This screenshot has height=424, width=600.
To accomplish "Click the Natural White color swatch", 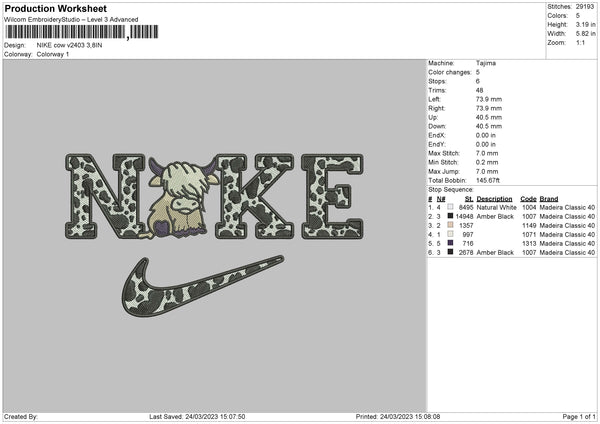I will coord(450,207).
